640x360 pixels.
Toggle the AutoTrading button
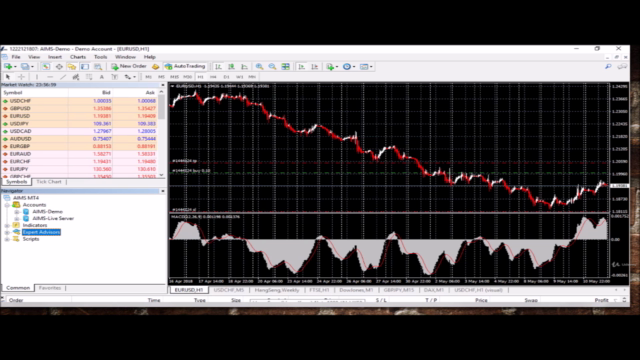[x=185, y=67]
